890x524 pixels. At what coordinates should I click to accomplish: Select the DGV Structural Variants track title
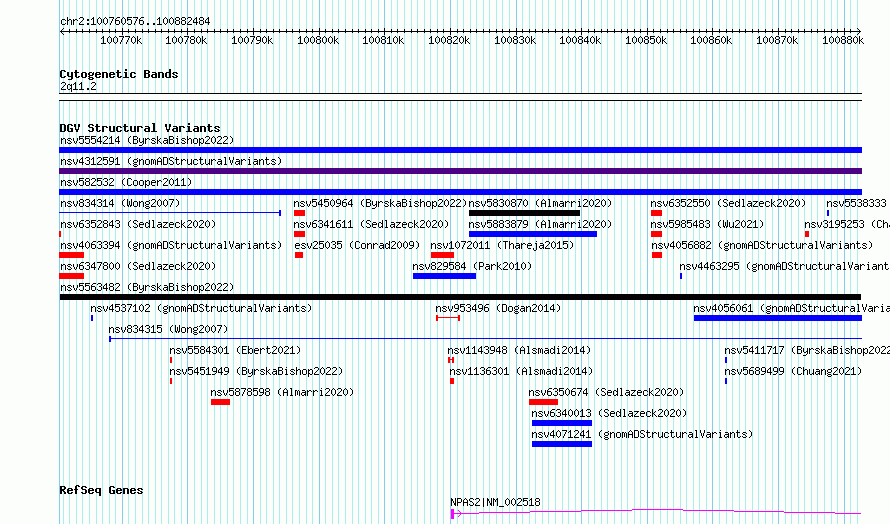140,128
